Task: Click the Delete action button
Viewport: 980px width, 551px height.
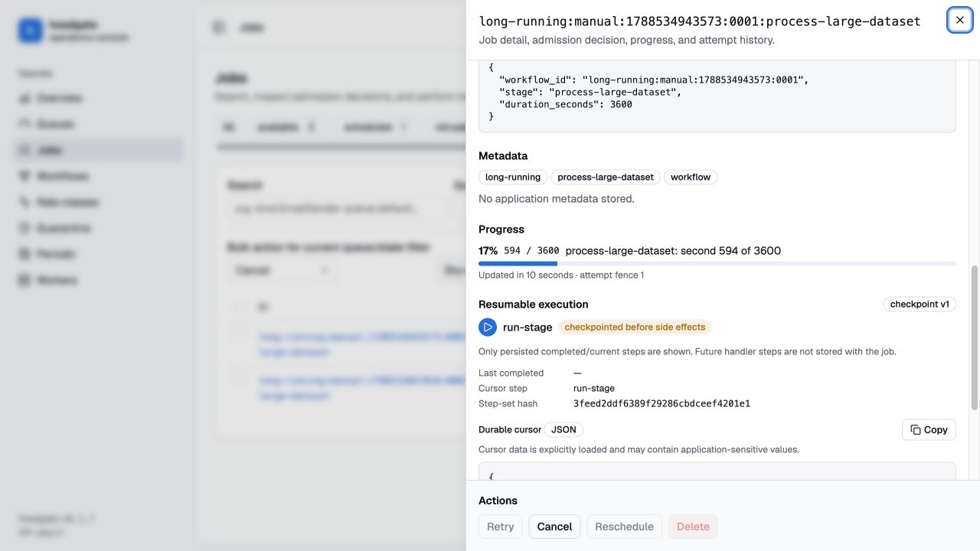Action: click(x=693, y=527)
